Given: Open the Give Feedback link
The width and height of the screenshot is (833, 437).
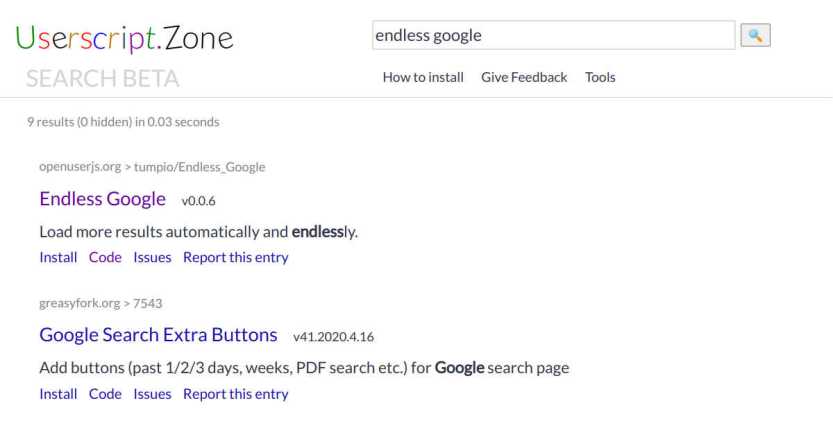Looking at the screenshot, I should [524, 77].
